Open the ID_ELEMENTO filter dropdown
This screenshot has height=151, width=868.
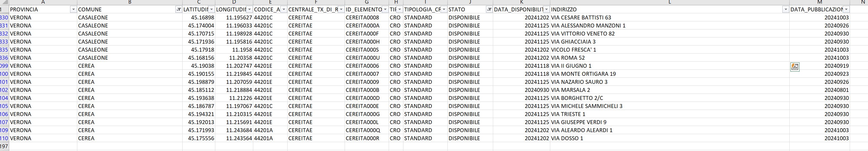[x=385, y=9]
